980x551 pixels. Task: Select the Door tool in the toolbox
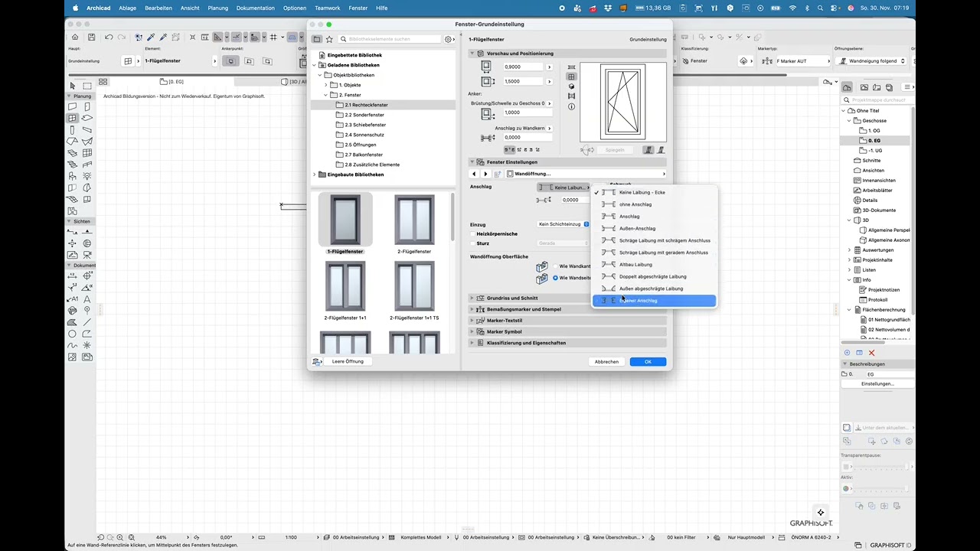pyautogui.click(x=87, y=107)
